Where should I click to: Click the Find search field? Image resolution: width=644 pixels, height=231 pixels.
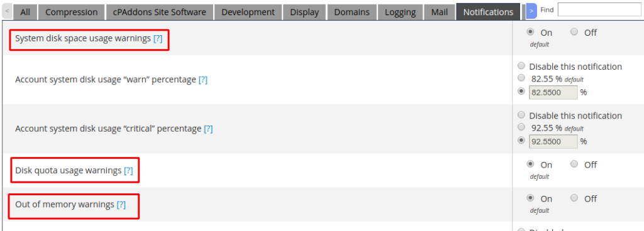pos(599,10)
